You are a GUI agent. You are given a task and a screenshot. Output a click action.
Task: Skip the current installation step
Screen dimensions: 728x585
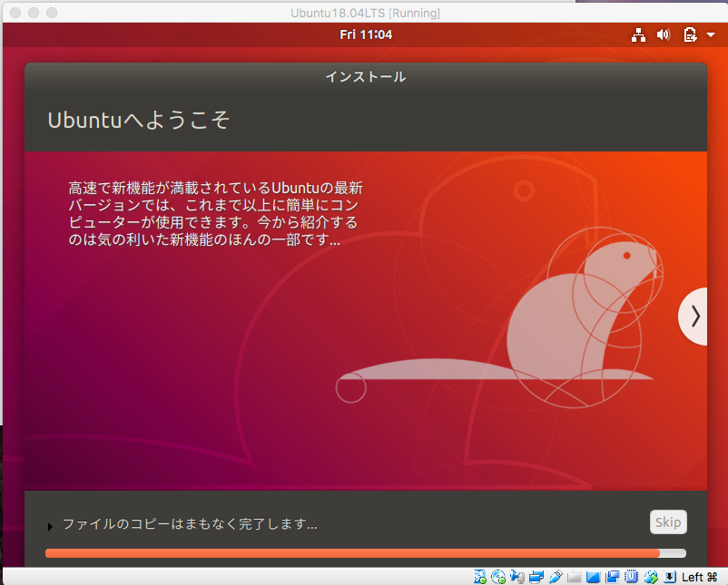coord(668,522)
